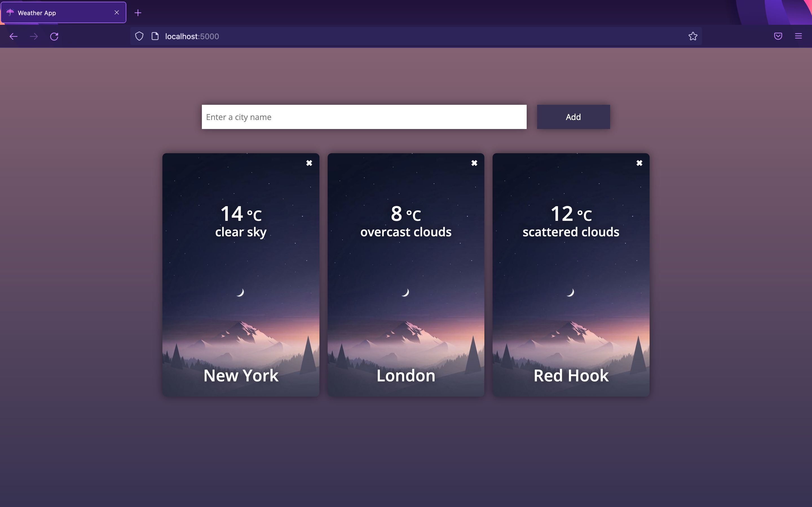The height and width of the screenshot is (507, 812).
Task: Open a new browser tab
Action: 138,13
